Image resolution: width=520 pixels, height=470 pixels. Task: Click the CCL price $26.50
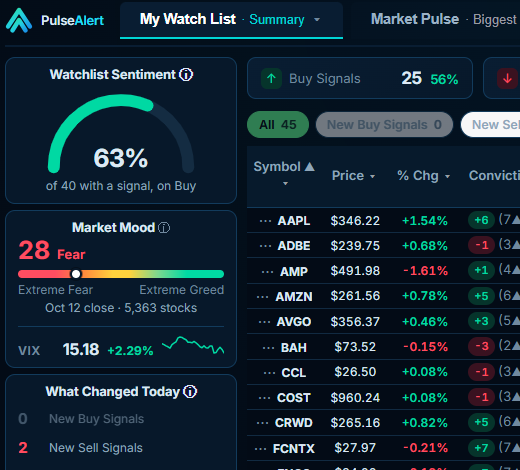point(355,372)
